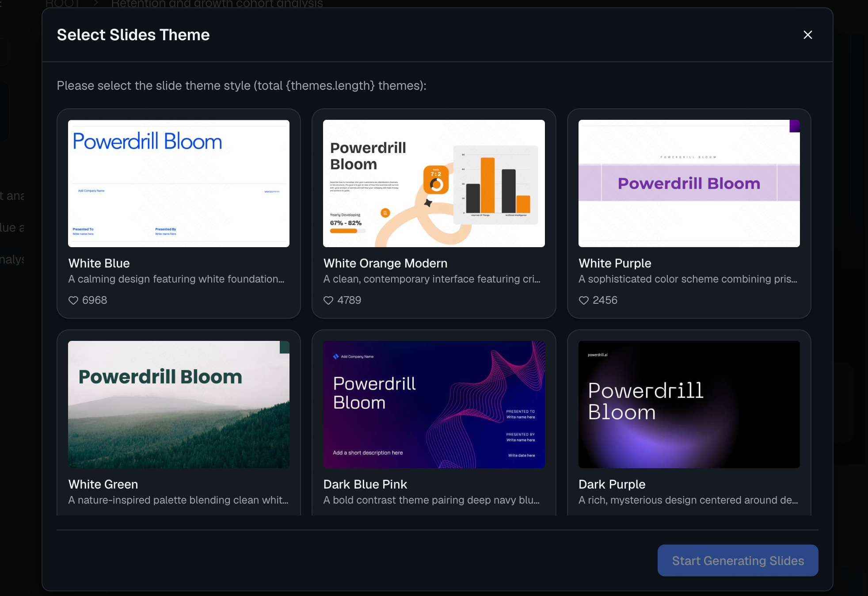Pick the White Green theme thumbnail
This screenshot has height=596, width=868.
[x=179, y=404]
